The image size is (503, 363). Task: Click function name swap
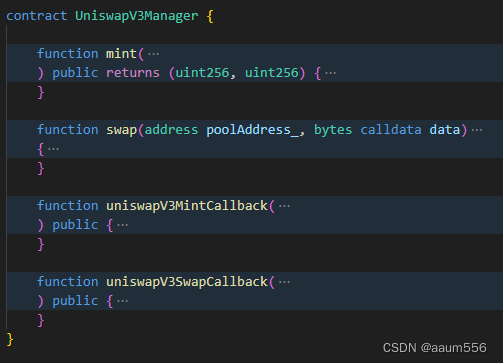121,130
